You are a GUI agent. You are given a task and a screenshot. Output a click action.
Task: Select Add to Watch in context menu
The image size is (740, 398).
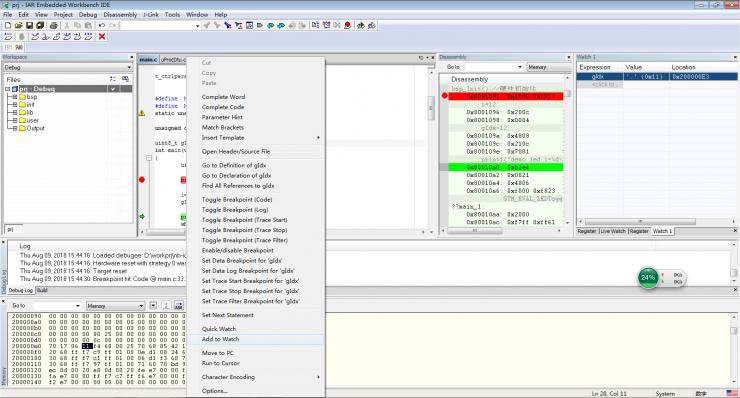tap(256, 339)
